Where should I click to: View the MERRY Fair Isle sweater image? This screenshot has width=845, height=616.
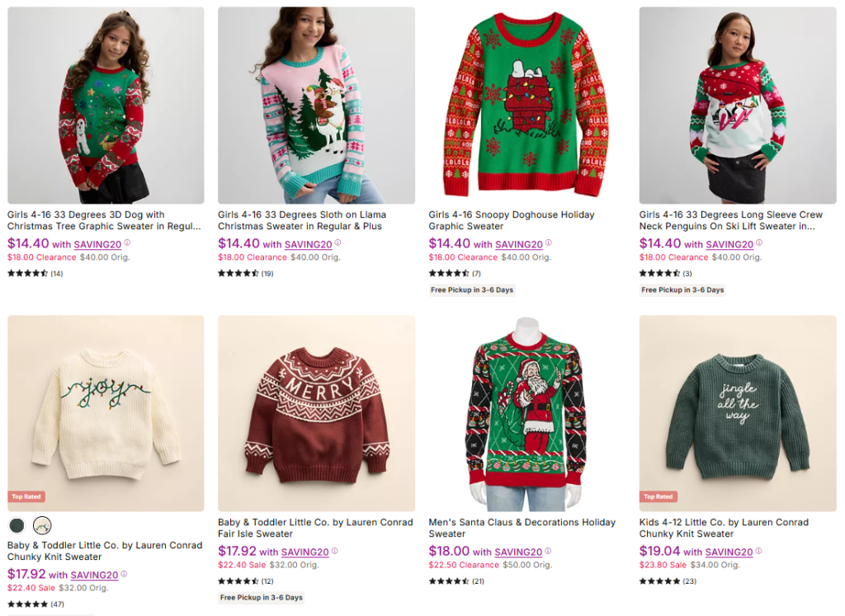(316, 413)
